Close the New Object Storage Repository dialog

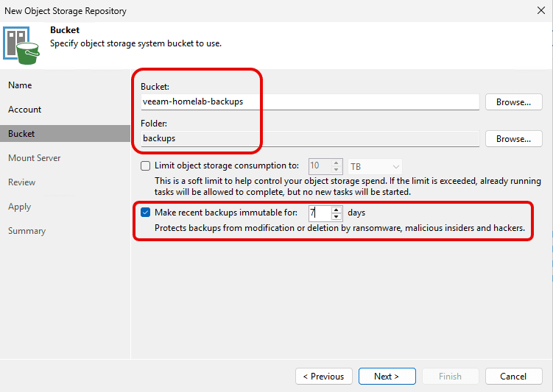point(540,11)
